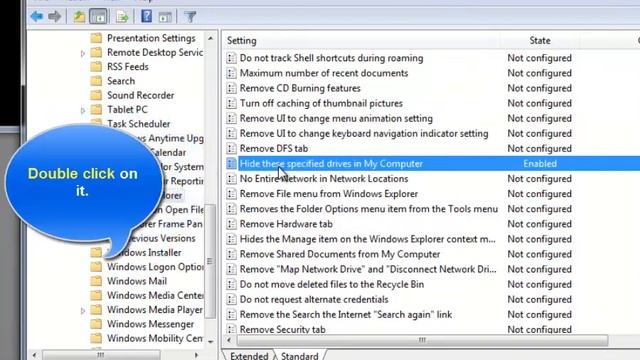Select Remove the Search the Internet link policy
The image size is (640, 360).
(x=346, y=315)
